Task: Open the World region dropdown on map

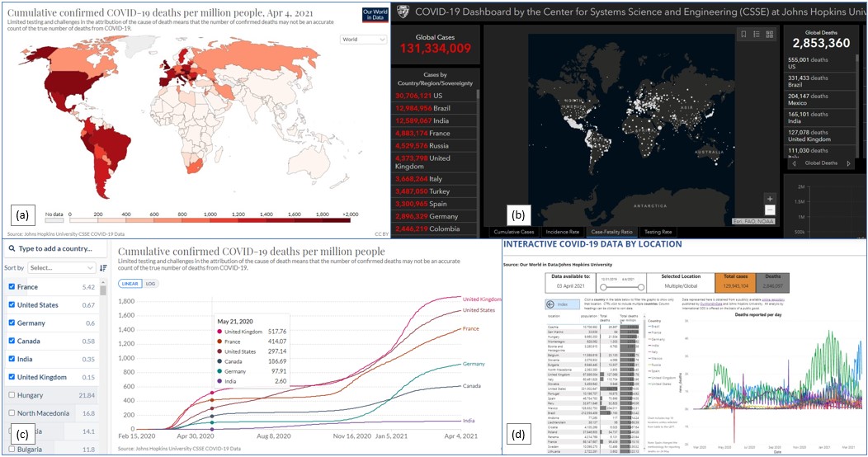Action: 363,40
